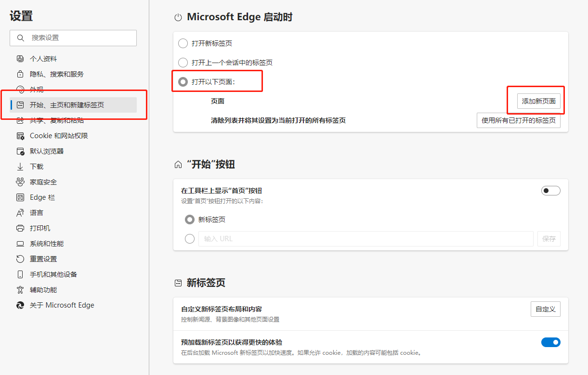Select 新标签页 radio under 开始按钮
This screenshot has height=375, width=588.
(190, 220)
